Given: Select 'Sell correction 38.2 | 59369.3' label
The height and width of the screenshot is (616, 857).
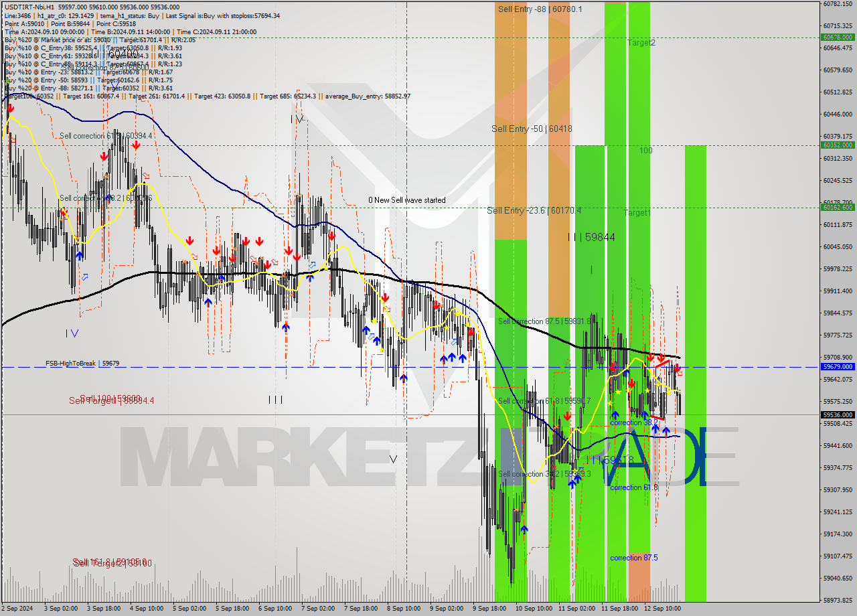Looking at the screenshot, I should (544, 474).
